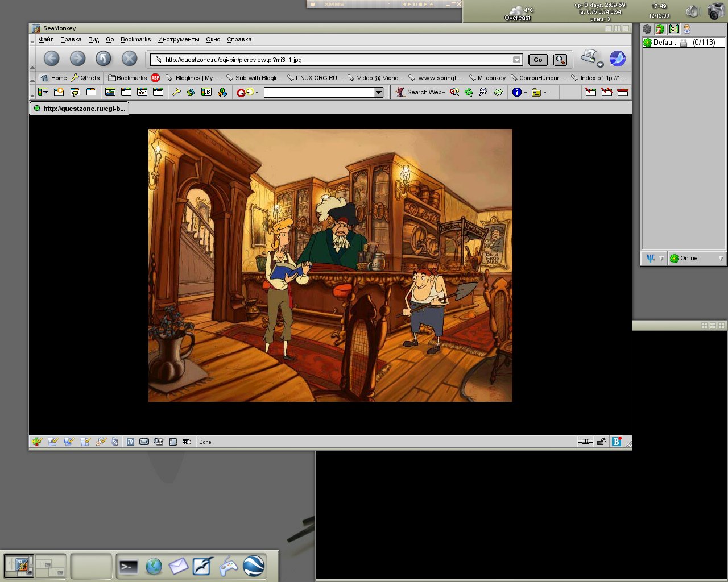Viewport: 728px width, 582px height.
Task: Expand the blue Psi icon dropdown in messenger
Action: (x=661, y=259)
